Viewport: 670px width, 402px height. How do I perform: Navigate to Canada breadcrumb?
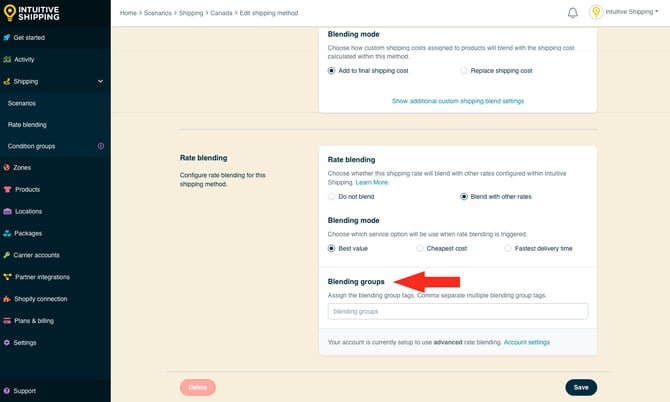221,13
